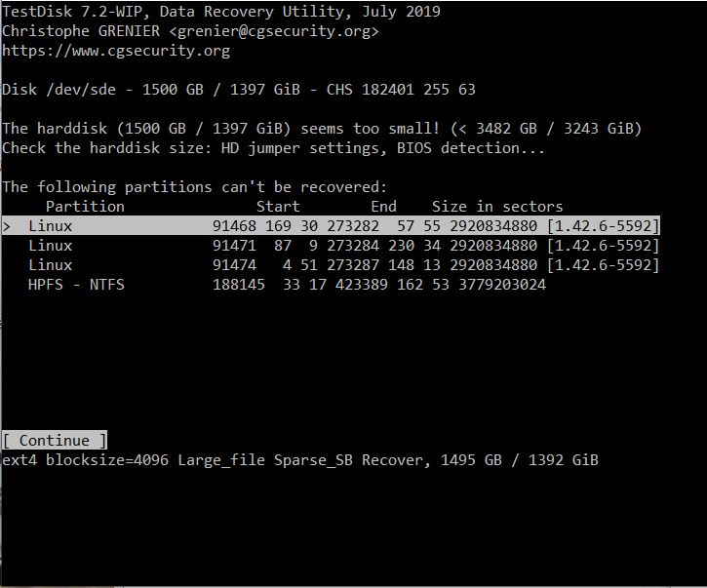
Task: Click the Check the harddisk size hint line
Action: 273,148
